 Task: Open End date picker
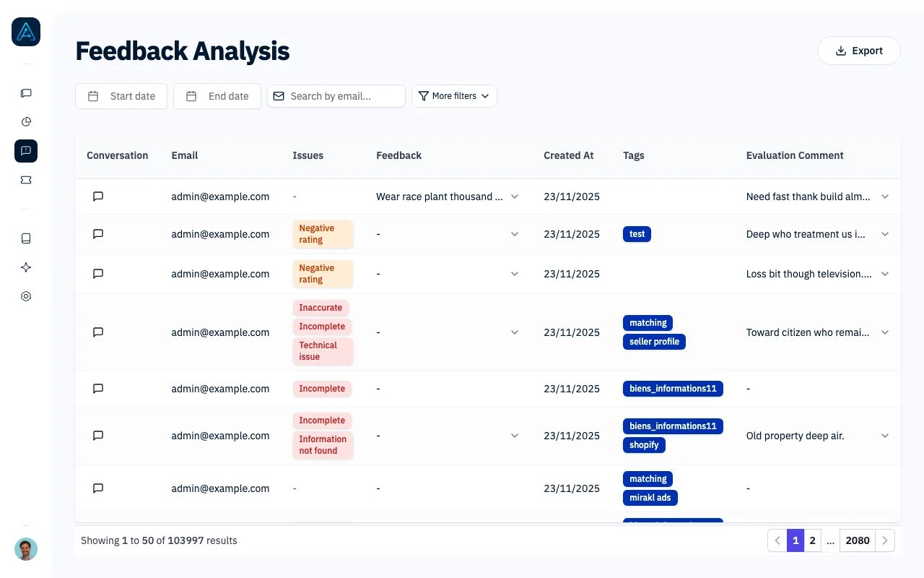pos(217,96)
